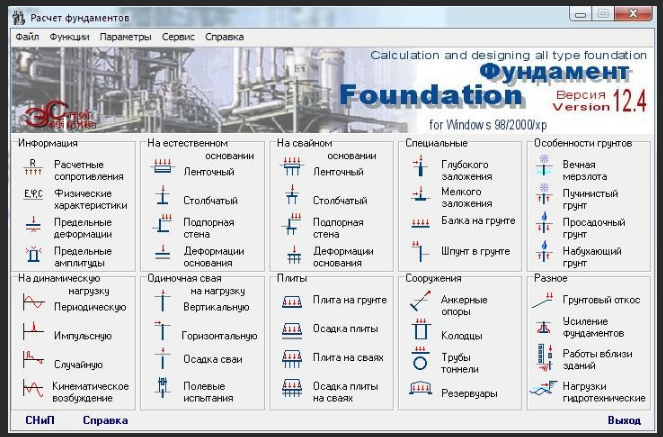Click the Шпунт в грунте icon
The height and width of the screenshot is (437, 663).
tap(420, 251)
